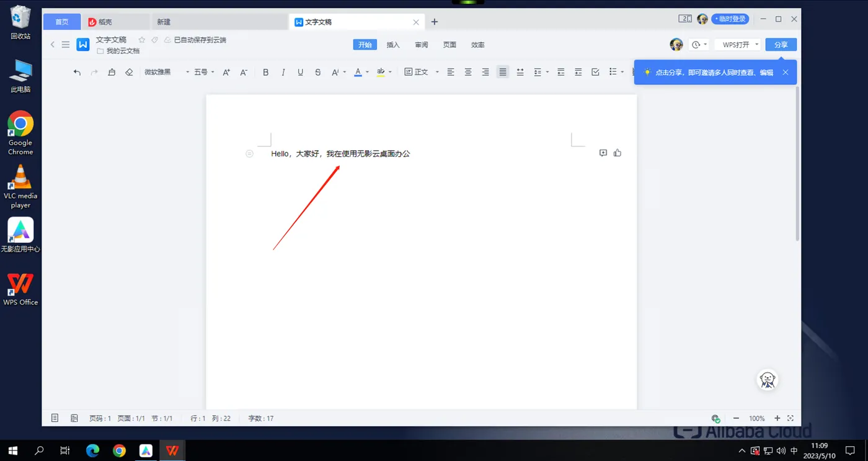
Task: Align text to the right
Action: click(x=485, y=72)
